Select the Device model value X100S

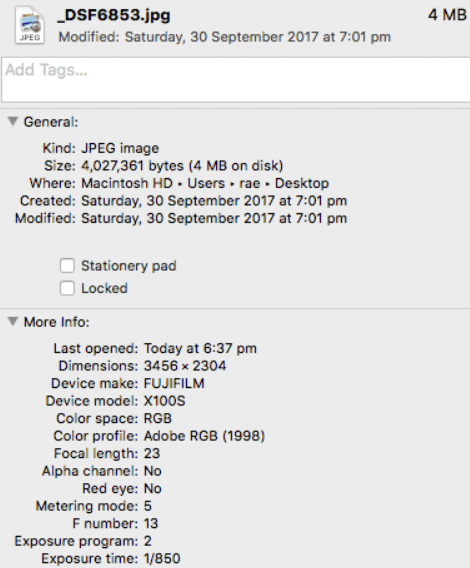pyautogui.click(x=165, y=401)
